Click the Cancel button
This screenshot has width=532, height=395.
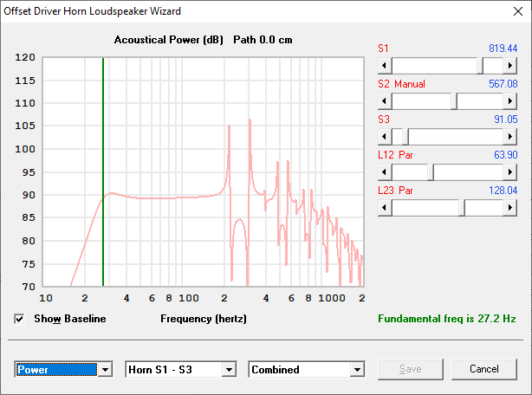point(484,369)
